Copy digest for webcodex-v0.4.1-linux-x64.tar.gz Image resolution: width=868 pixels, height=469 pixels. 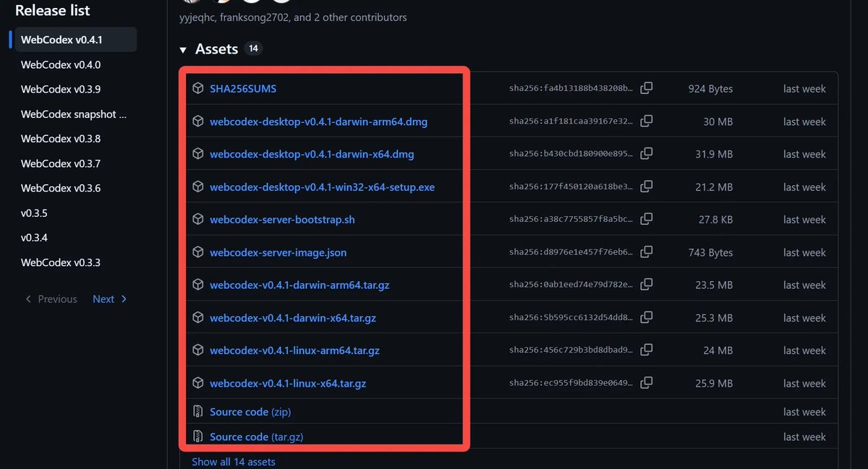647,382
